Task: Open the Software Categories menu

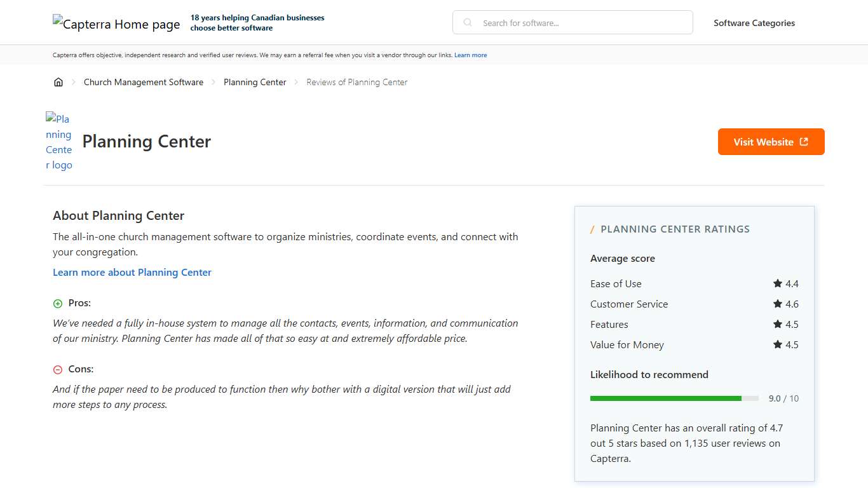Action: click(754, 23)
